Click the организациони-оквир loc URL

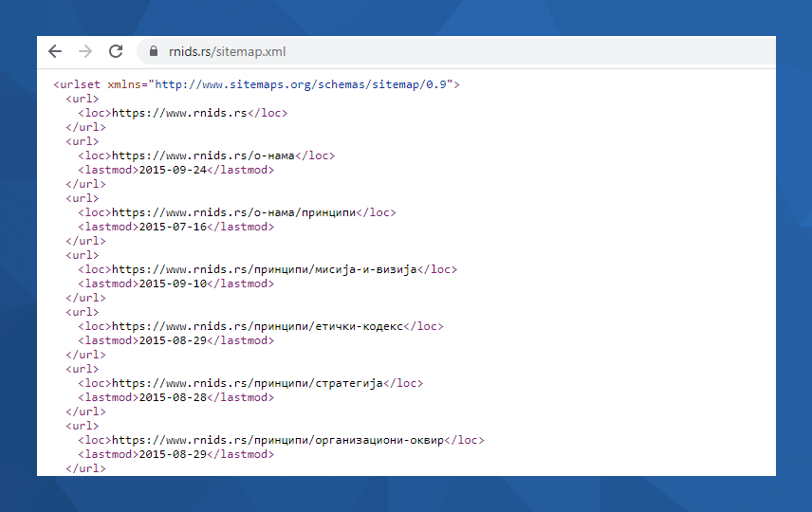278,440
